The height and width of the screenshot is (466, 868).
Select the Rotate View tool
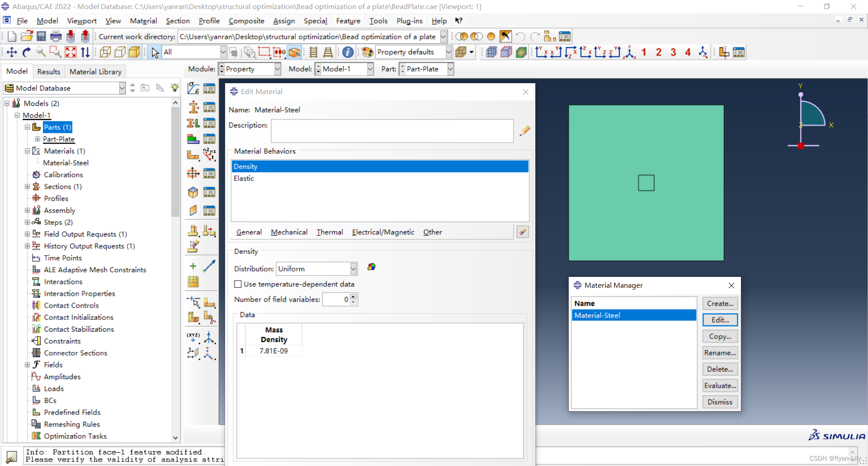26,52
